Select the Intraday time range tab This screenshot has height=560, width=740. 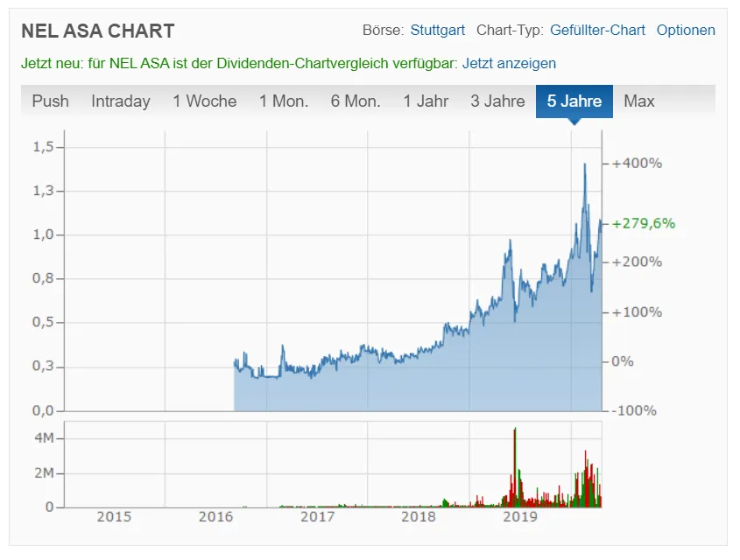[120, 101]
